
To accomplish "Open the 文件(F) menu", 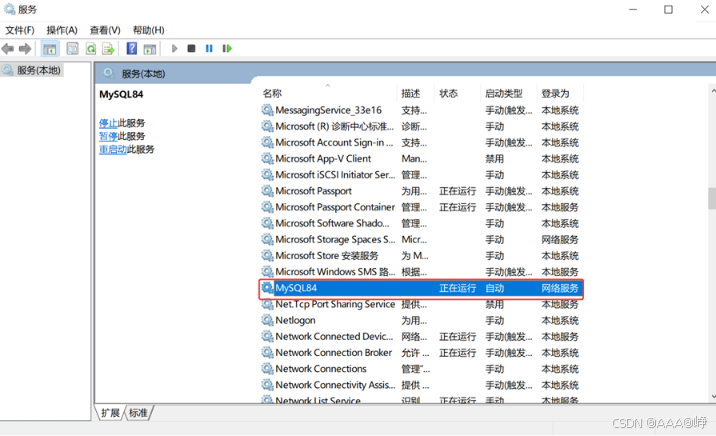I will [20, 30].
